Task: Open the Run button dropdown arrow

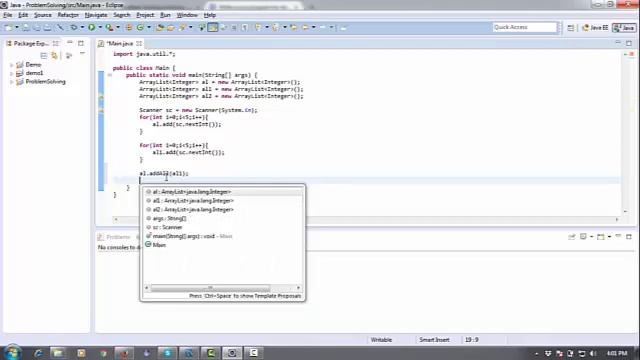Action: [100, 27]
